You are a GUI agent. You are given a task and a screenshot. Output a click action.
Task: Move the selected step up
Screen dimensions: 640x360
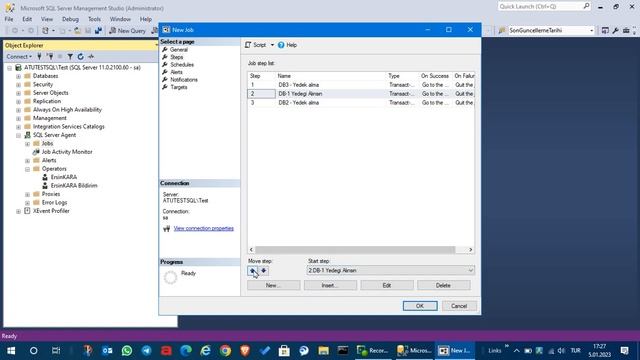253,271
